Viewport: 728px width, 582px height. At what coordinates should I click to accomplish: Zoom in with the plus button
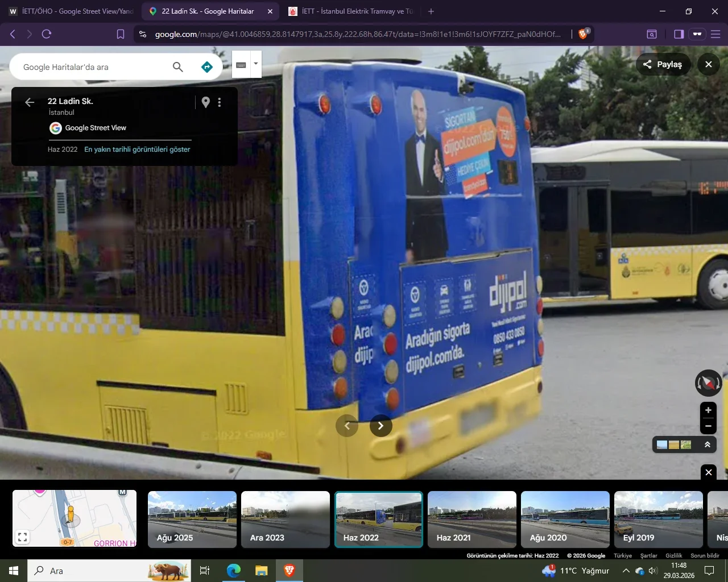click(708, 410)
